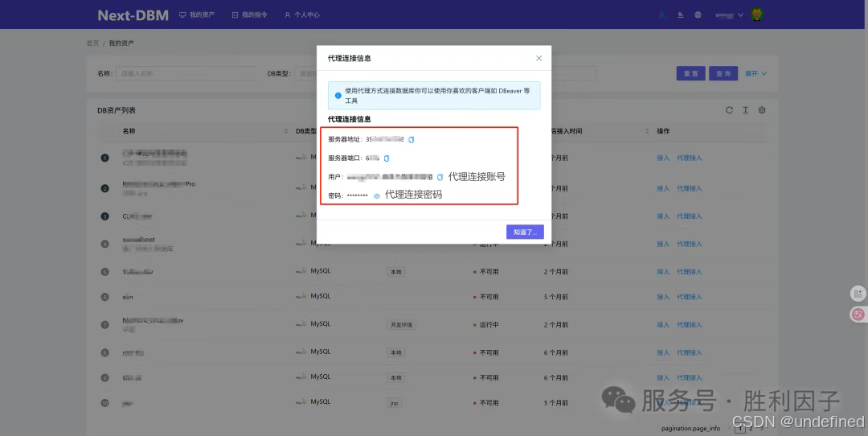Click the user avatar picture
Screen dimensions: 868x436
(x=757, y=14)
